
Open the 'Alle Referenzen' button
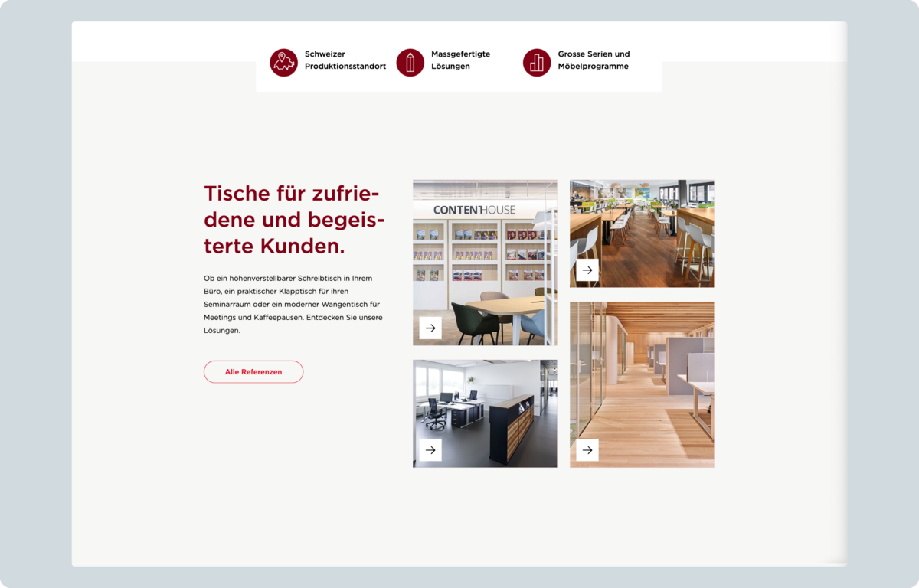pos(253,371)
